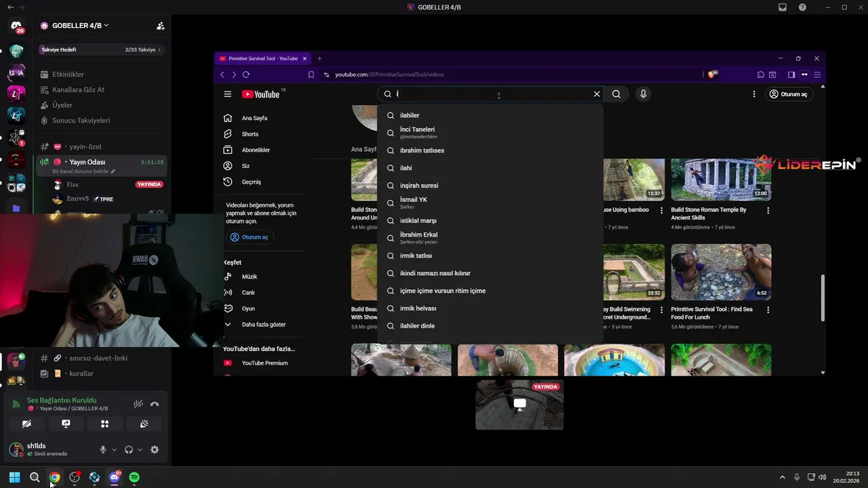
Task: Open Abonelikler in YouTube sidebar
Action: (256, 150)
